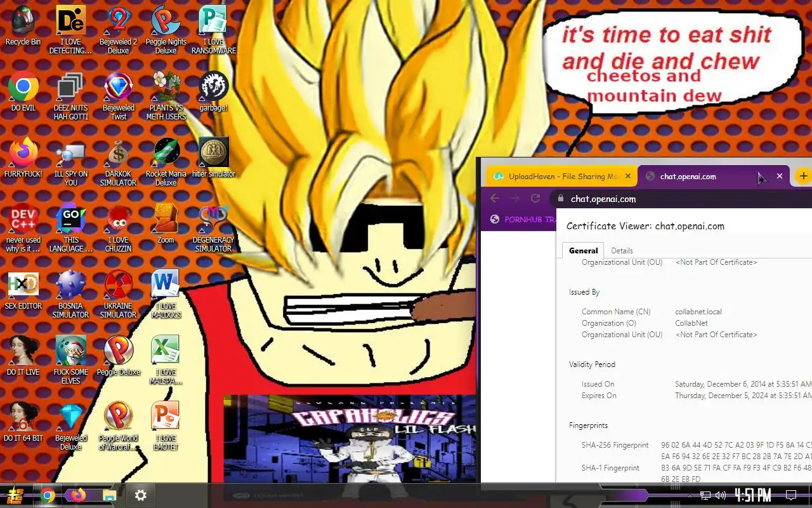The height and width of the screenshot is (508, 812).
Task: Open the 'BOSNIA SIMULATOR' mine icon
Action: 70,293
